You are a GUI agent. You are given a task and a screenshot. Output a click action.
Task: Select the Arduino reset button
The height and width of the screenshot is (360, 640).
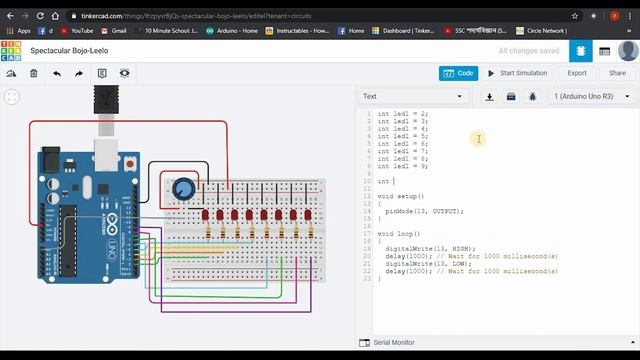coord(130,164)
